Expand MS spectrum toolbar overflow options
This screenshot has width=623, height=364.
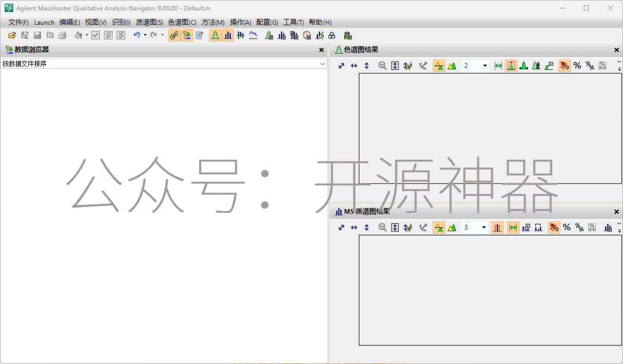tap(619, 227)
